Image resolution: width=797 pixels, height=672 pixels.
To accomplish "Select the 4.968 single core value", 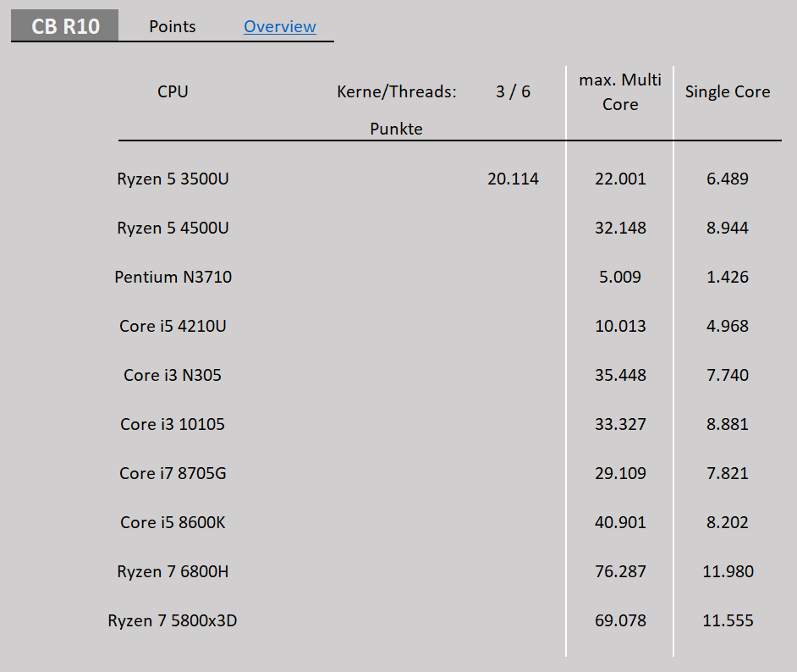I will tap(728, 326).
